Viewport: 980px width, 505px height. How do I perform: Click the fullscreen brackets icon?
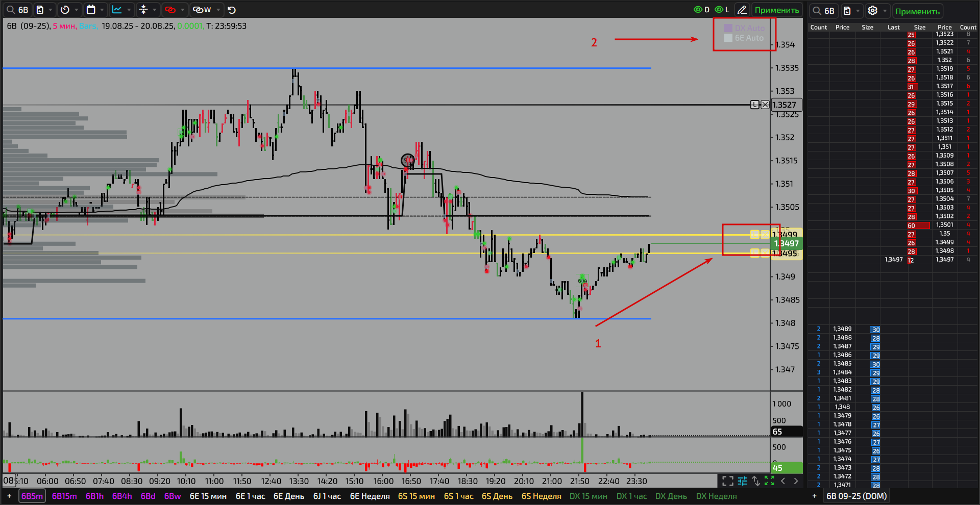click(728, 481)
